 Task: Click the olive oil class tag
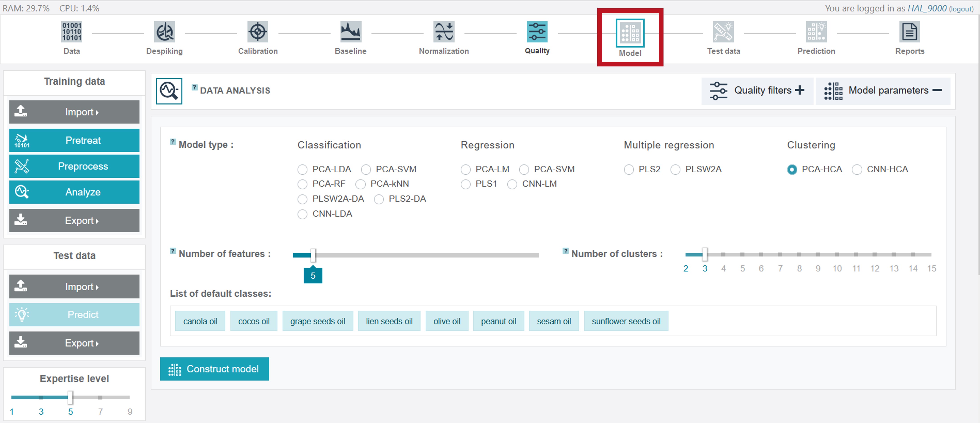[x=447, y=321]
